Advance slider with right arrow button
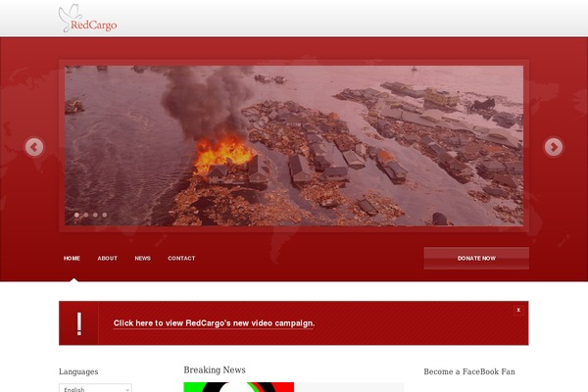588x392 pixels. [554, 147]
